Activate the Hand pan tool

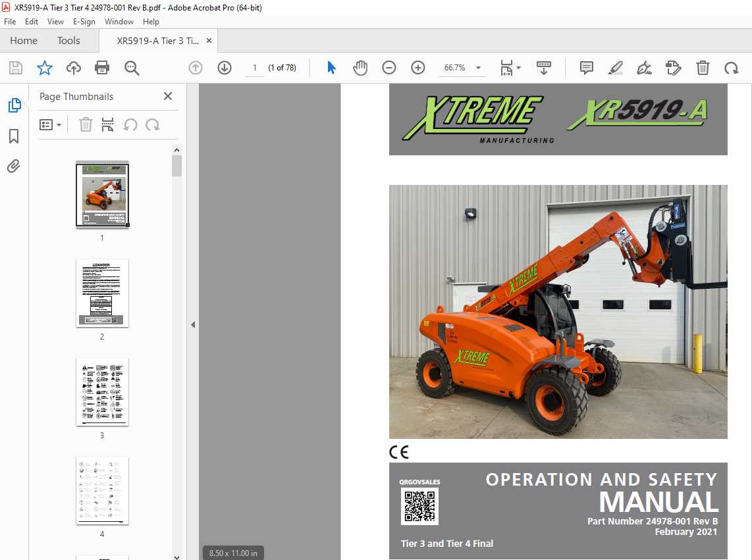point(360,68)
